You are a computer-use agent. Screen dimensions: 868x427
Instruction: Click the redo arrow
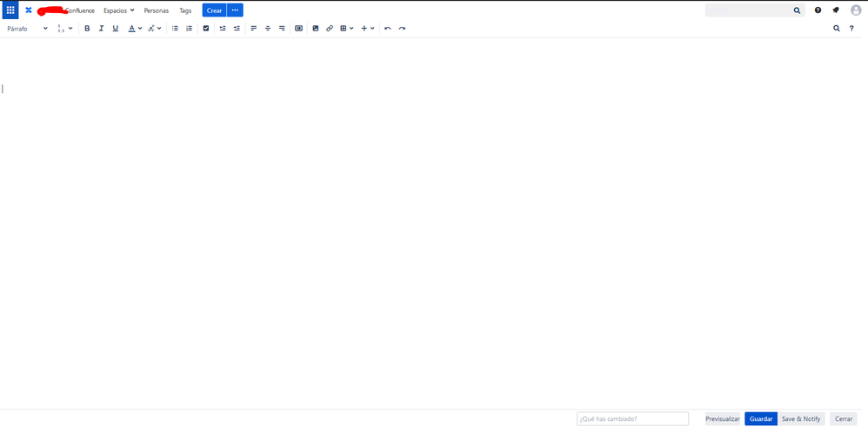(402, 28)
